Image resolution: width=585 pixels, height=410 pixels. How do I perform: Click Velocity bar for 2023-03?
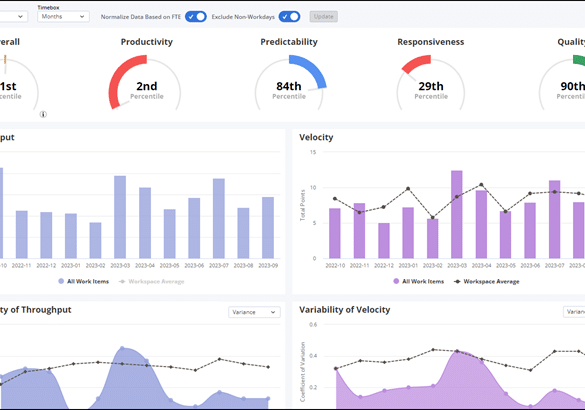(x=457, y=215)
